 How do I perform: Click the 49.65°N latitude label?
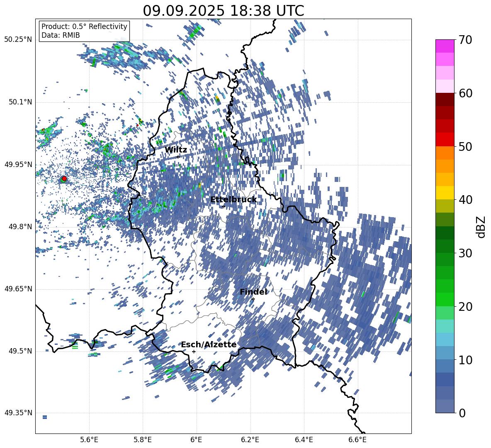click(18, 288)
